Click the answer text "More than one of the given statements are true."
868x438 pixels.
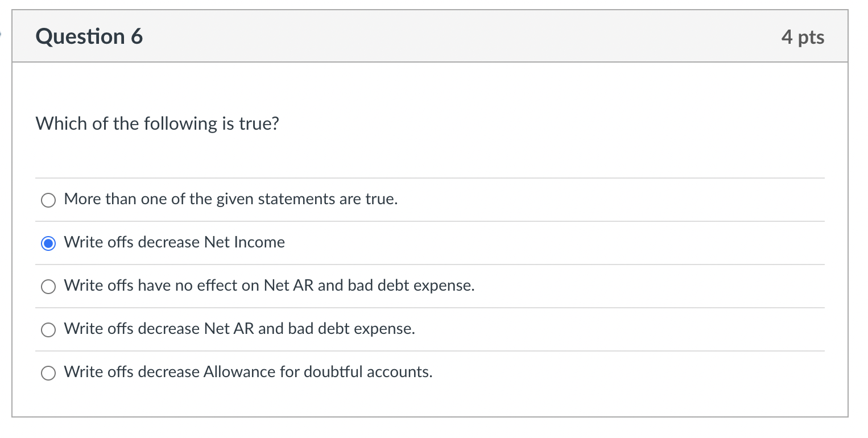point(230,199)
